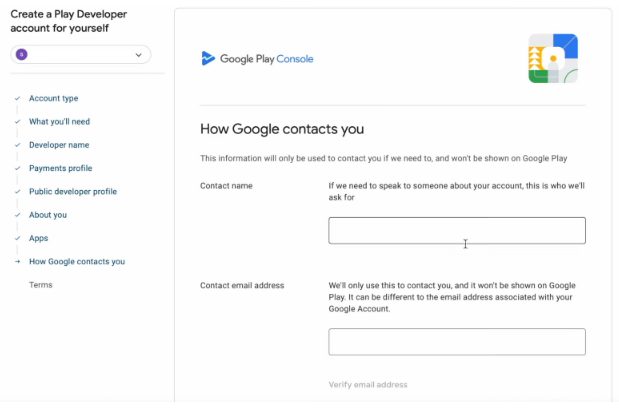Go to the Account type step
This screenshot has height=408, width=619.
tap(53, 98)
